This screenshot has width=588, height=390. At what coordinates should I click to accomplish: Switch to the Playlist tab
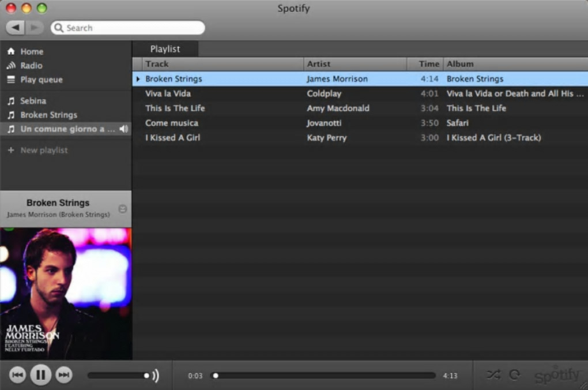coord(165,49)
